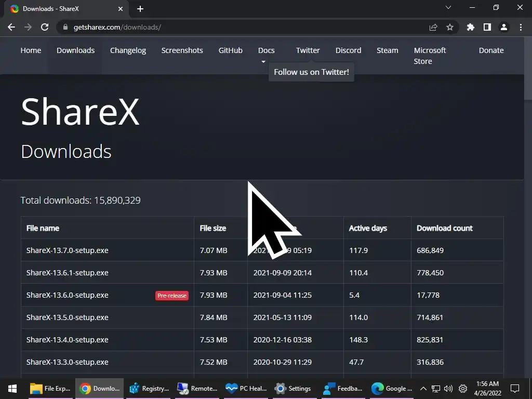Screen dimensions: 532x399
Task: Click ShareX-13.6.0-setup.exe file name
Action: [x=67, y=295]
